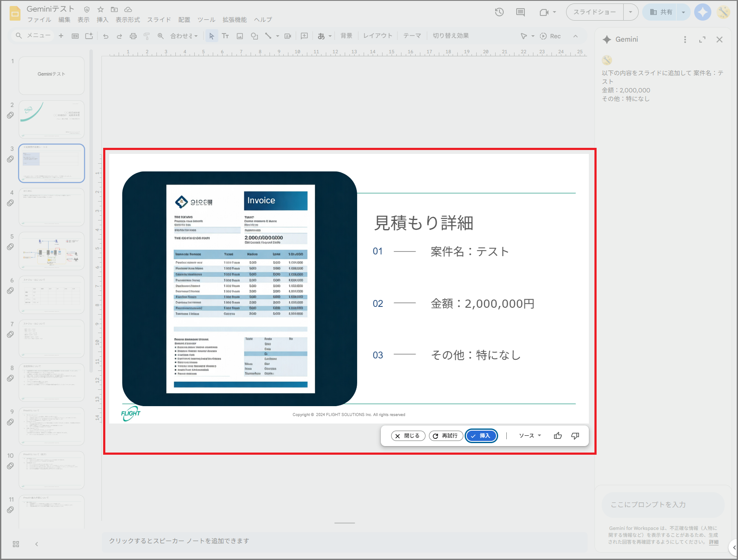Expand the Gemini panel to full size
This screenshot has width=738, height=560.
(702, 40)
